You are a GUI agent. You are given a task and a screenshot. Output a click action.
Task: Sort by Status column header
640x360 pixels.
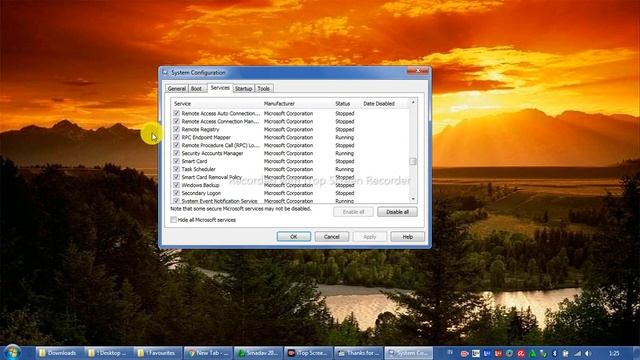tap(347, 104)
